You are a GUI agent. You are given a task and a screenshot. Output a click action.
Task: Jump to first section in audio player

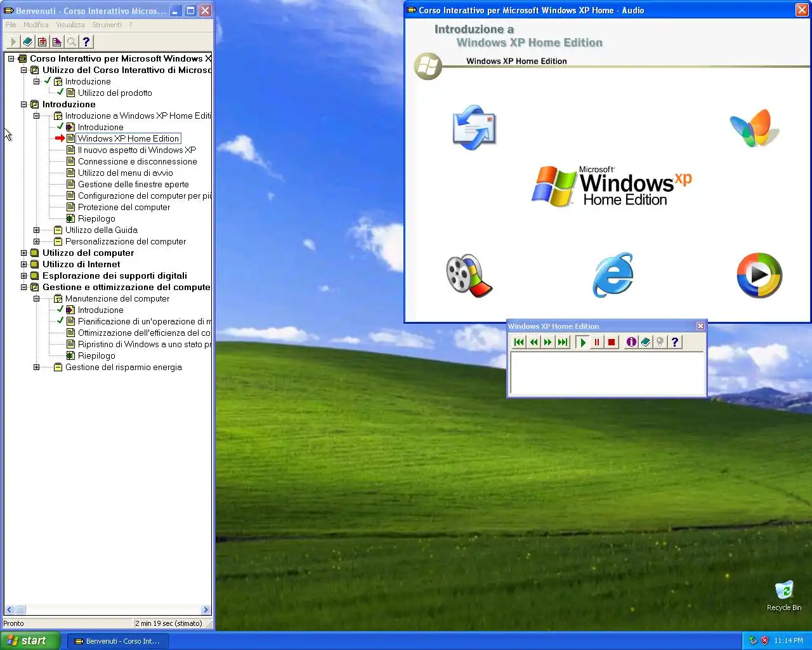(x=519, y=342)
